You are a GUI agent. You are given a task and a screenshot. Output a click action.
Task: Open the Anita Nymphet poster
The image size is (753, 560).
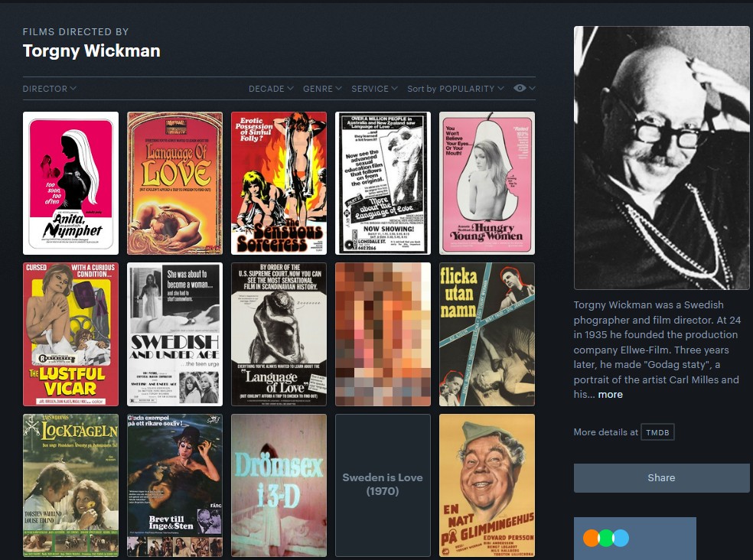pyautogui.click(x=70, y=183)
